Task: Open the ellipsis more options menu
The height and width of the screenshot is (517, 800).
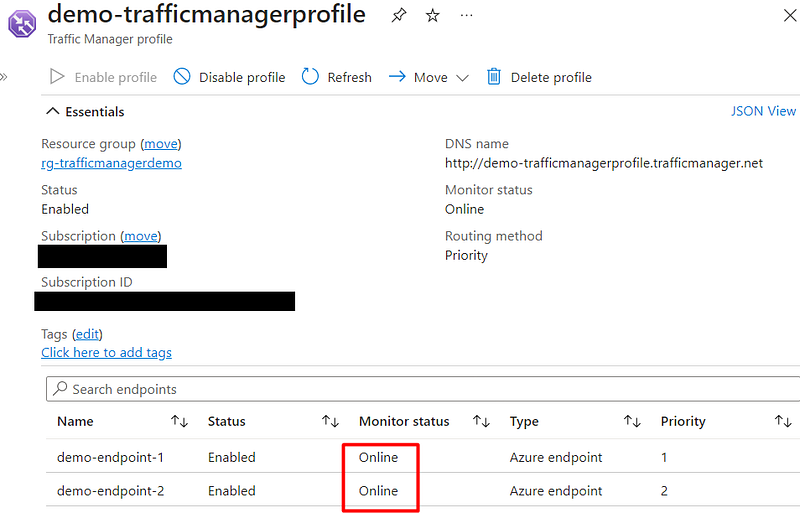Action: coord(466,15)
